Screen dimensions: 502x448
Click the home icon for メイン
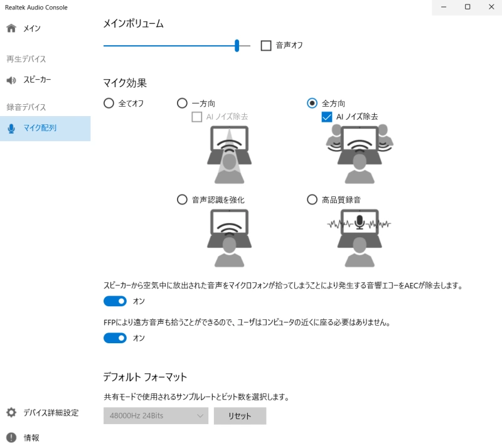point(10,28)
